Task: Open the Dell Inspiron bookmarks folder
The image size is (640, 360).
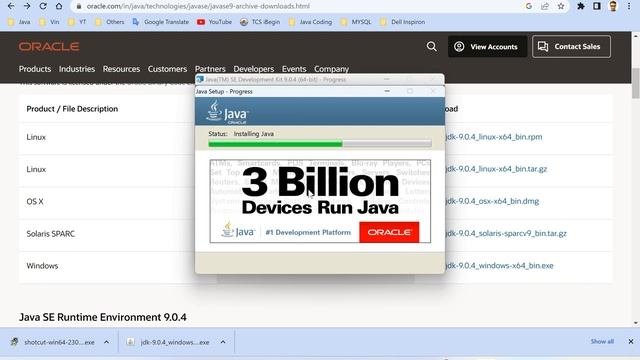Action: [402, 22]
